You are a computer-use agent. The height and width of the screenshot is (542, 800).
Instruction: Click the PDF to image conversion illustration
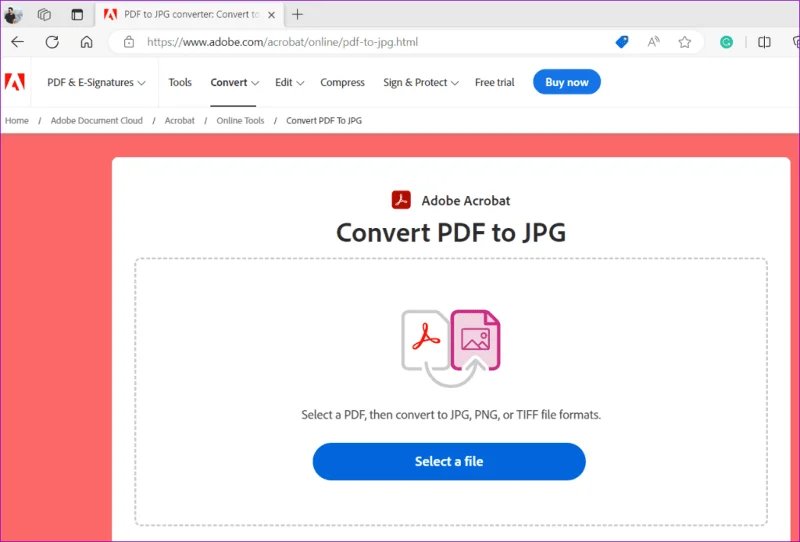point(451,348)
